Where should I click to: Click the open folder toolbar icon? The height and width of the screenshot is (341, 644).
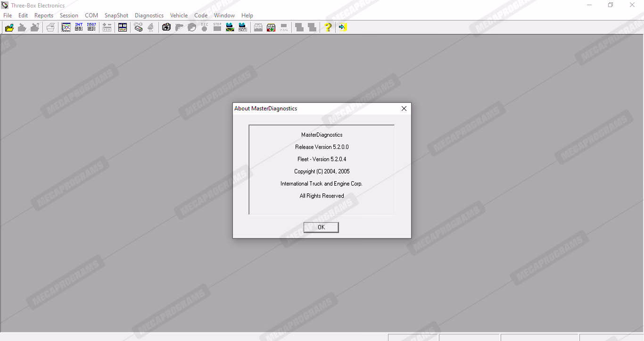(9, 27)
